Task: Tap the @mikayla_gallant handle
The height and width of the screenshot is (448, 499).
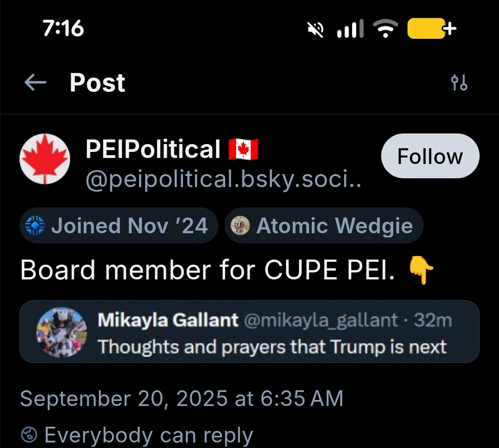Action: click(x=320, y=320)
